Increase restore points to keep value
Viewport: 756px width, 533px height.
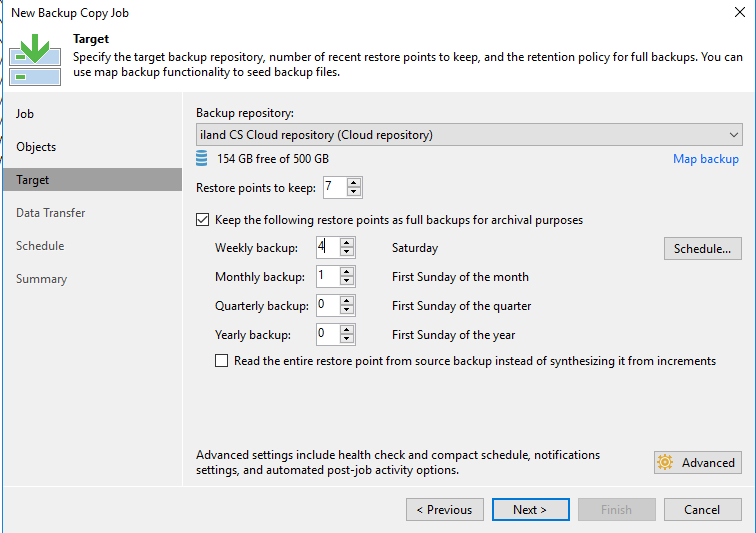tap(355, 182)
